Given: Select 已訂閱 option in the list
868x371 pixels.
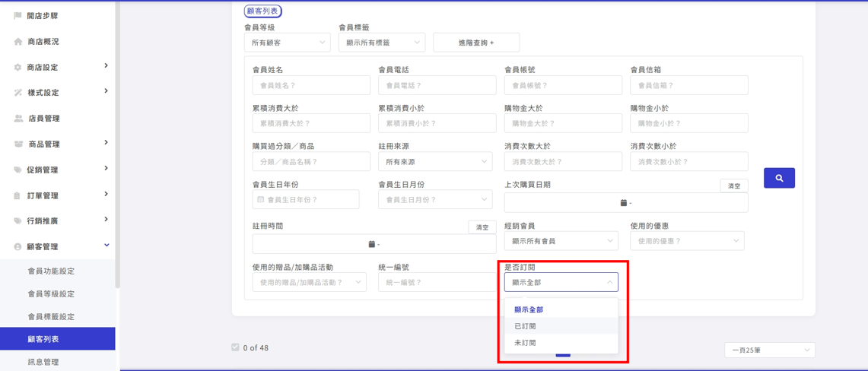Looking at the screenshot, I should point(561,326).
